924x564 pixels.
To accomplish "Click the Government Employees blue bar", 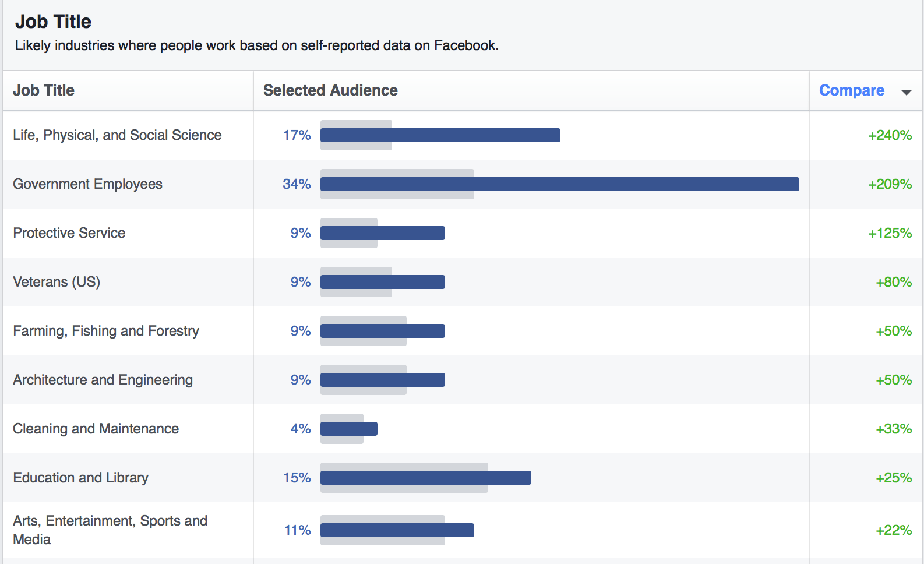I will 559,184.
